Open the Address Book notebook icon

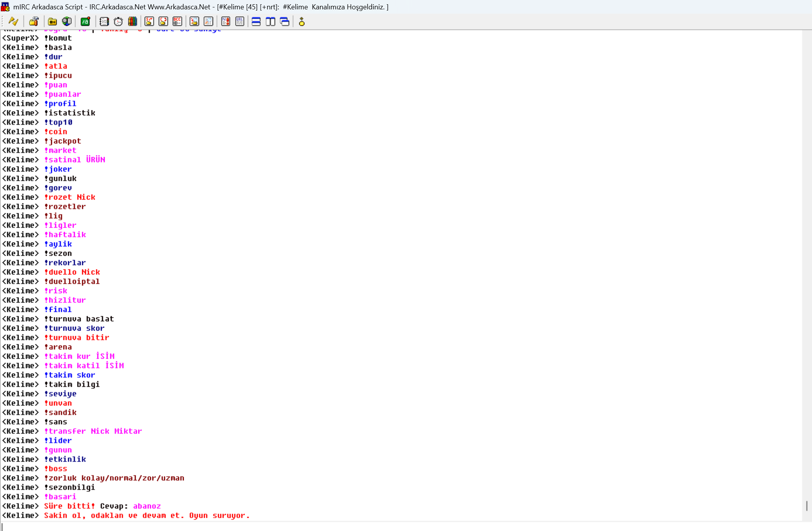104,21
